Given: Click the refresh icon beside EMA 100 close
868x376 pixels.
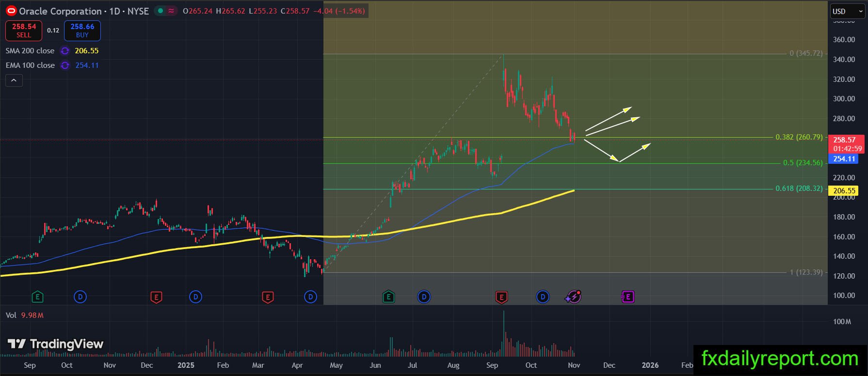Looking at the screenshot, I should (65, 65).
